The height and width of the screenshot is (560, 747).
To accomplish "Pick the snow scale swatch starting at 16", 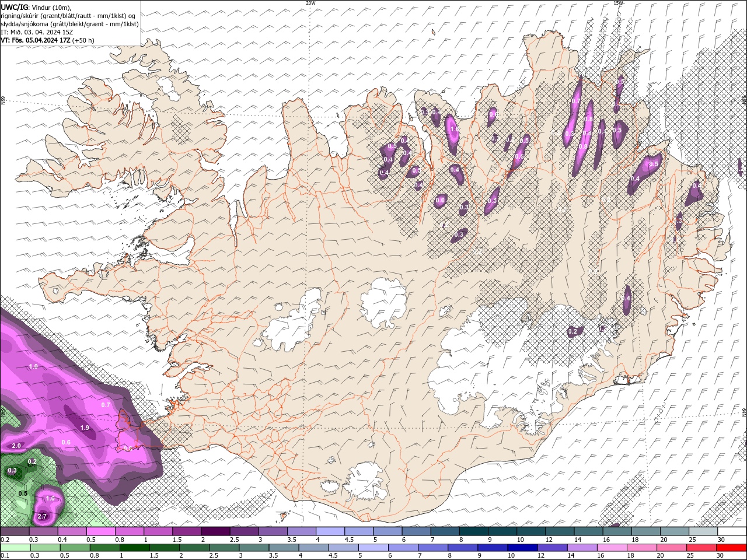I will (x=617, y=531).
